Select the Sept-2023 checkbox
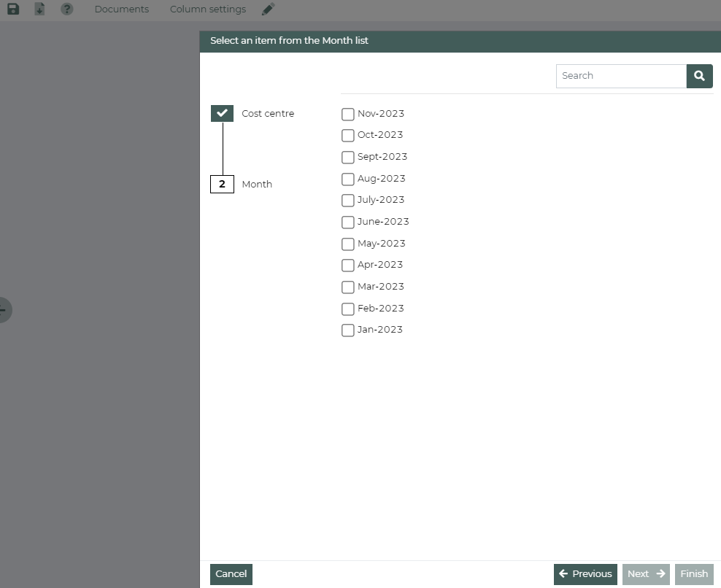 [347, 158]
